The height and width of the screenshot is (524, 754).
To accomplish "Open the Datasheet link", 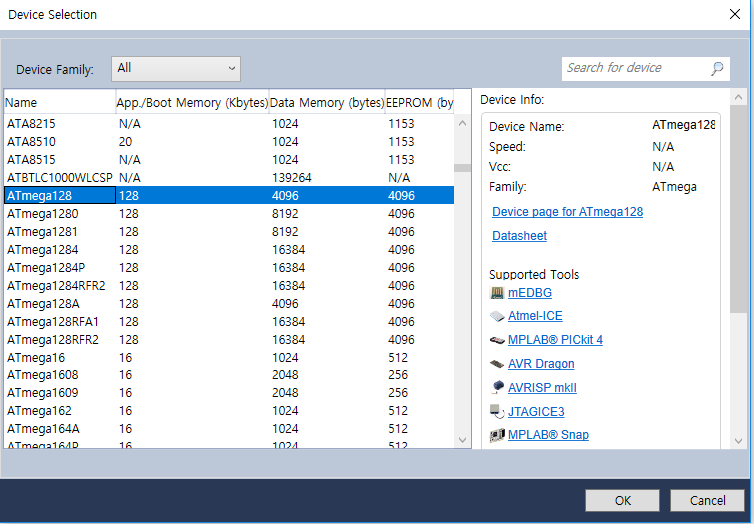I will [519, 236].
